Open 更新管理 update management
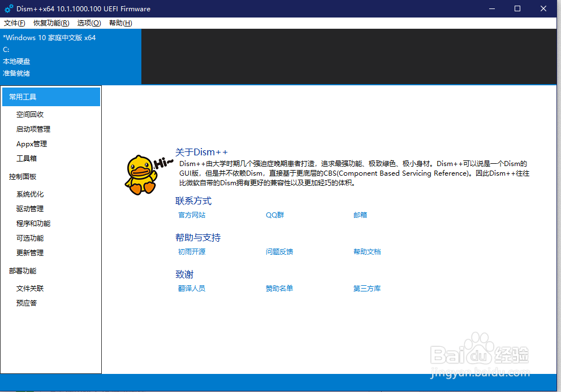Screen dimensions: 561x392 point(29,252)
